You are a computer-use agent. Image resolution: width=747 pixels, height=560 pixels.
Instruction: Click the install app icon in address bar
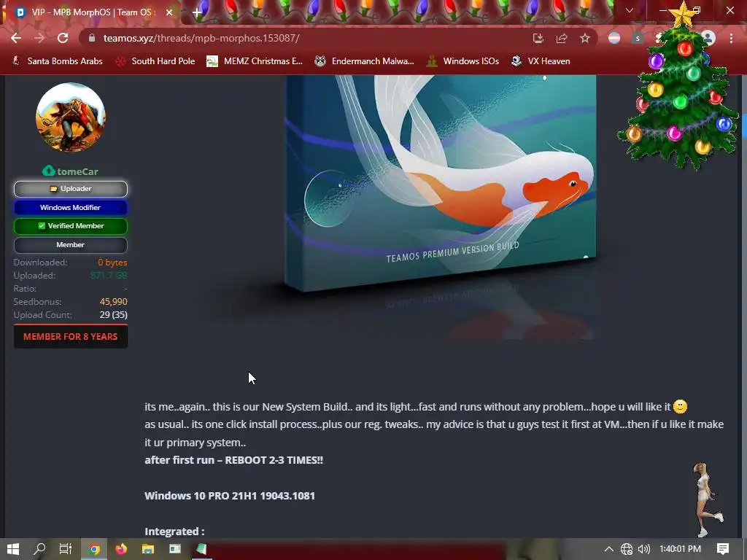point(538,38)
